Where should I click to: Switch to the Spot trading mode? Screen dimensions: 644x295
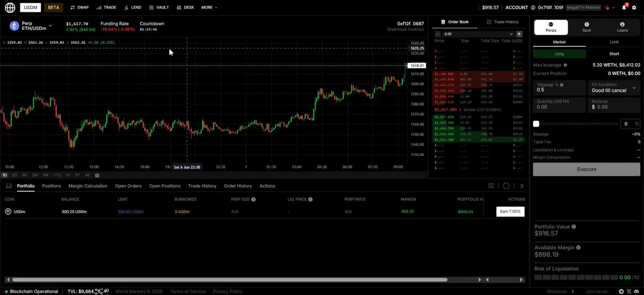587,27
